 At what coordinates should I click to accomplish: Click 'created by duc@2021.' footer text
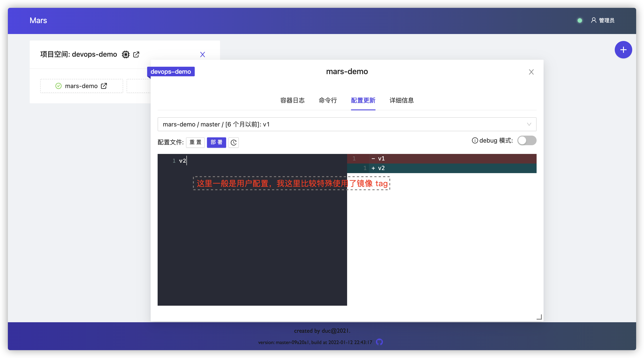click(322, 331)
